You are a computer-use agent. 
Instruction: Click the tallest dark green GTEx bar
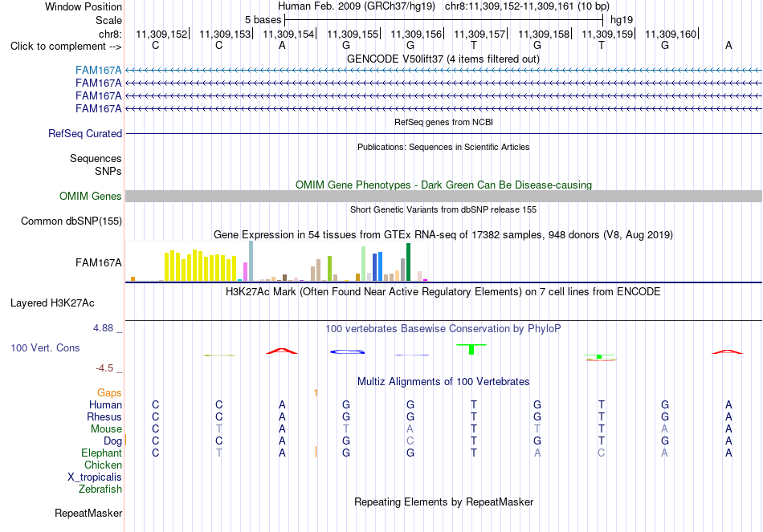pyautogui.click(x=408, y=262)
